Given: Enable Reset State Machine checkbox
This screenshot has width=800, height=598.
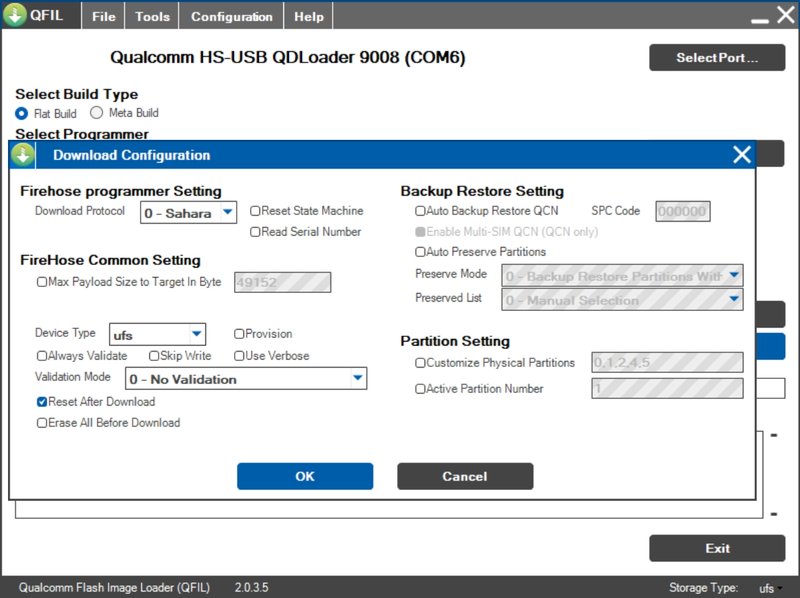Looking at the screenshot, I should (255, 211).
